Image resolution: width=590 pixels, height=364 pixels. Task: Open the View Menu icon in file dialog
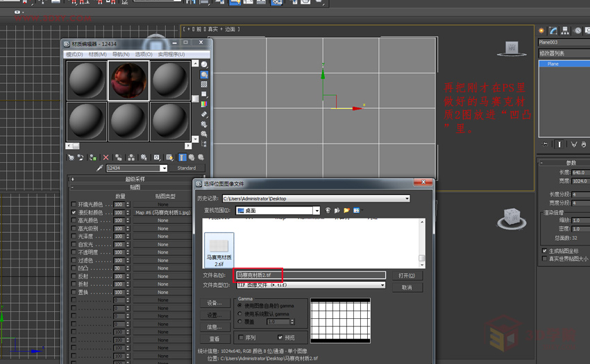(x=357, y=211)
